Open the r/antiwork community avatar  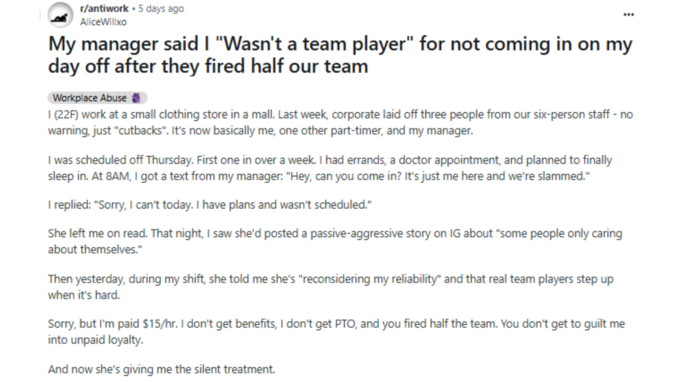pyautogui.click(x=60, y=16)
